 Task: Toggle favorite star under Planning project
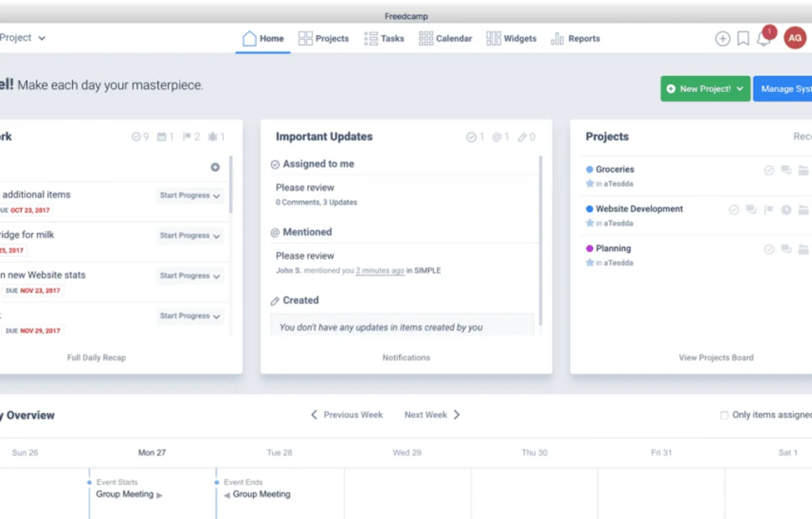tap(589, 262)
